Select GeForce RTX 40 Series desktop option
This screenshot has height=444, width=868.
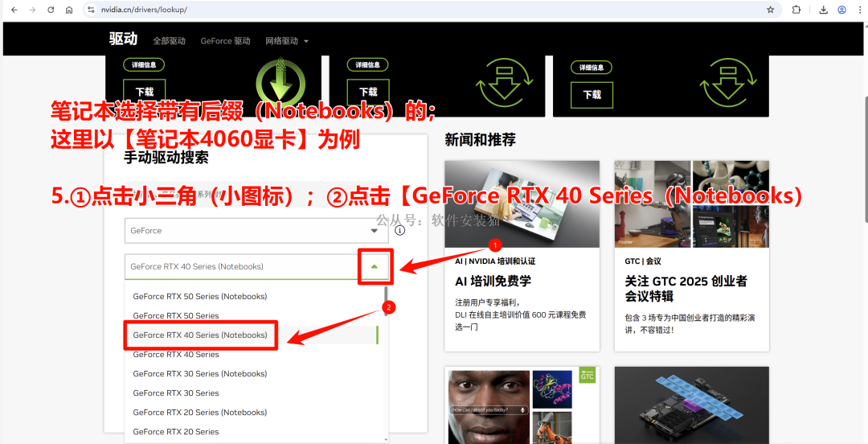click(x=176, y=355)
